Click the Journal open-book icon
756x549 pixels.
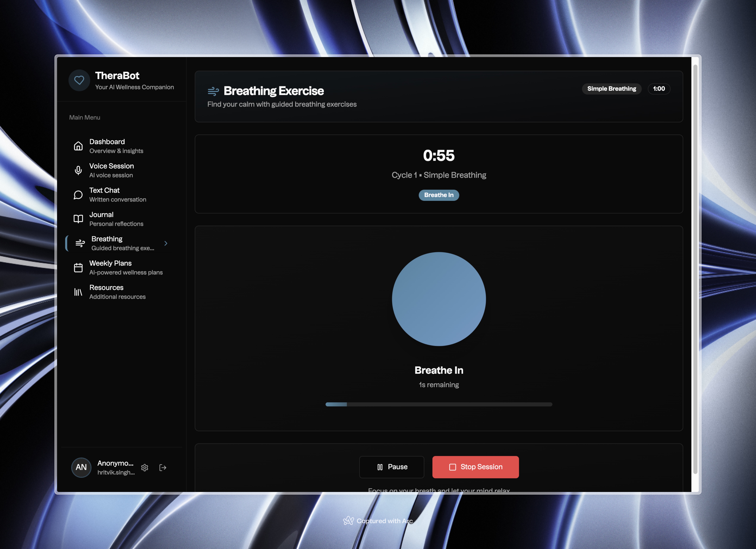click(x=78, y=219)
